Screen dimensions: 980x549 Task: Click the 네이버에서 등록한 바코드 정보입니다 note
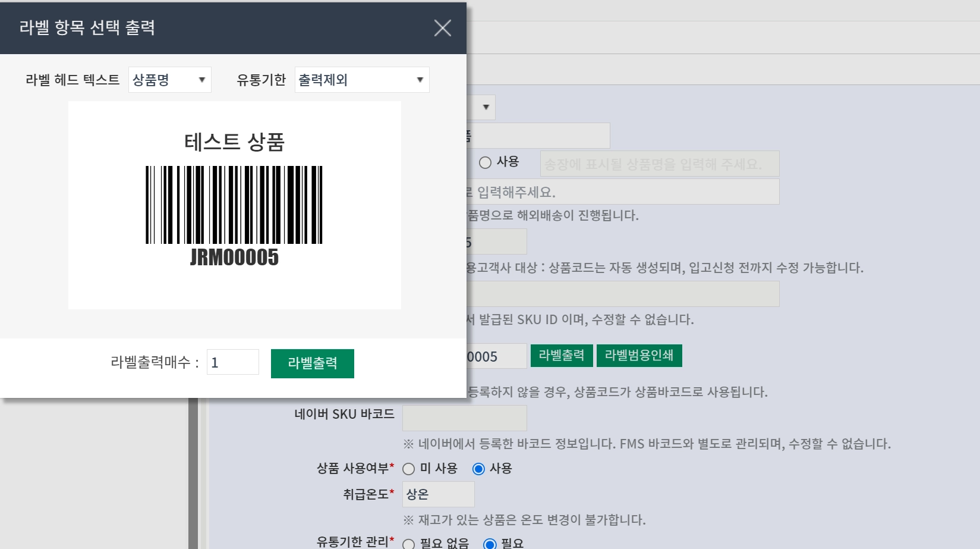(647, 444)
